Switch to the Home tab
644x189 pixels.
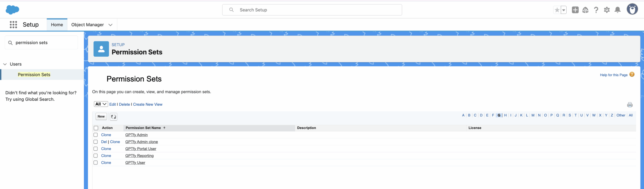coord(57,25)
